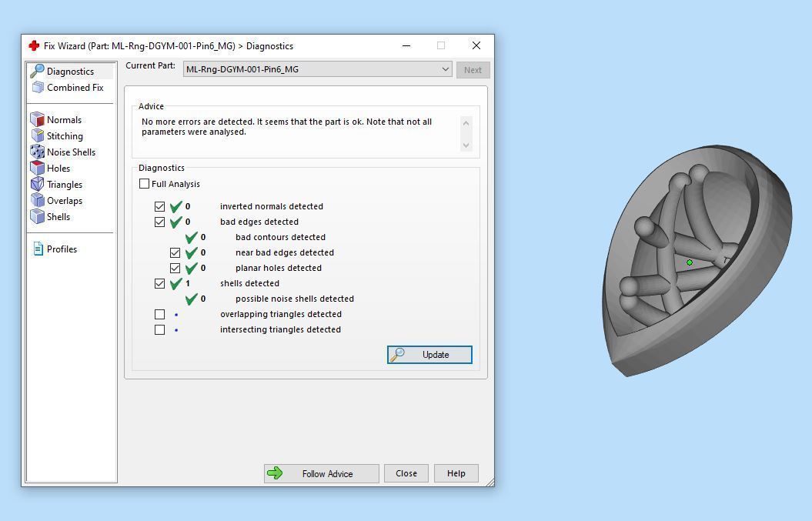This screenshot has width=812, height=521.
Task: Click 'intersecting triangles detected' label
Action: coord(280,330)
